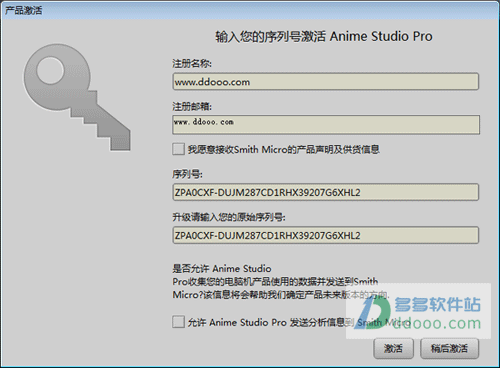The width and height of the screenshot is (500, 368).
Task: Focus the original serial number upgrade field
Action: tap(326, 235)
